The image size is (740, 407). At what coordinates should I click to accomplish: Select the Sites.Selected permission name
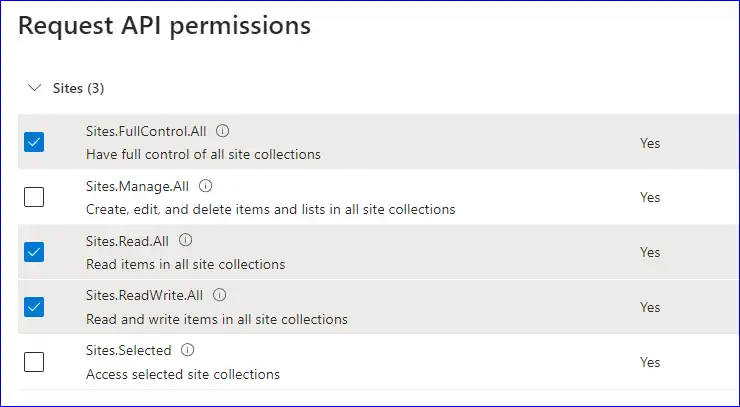point(129,350)
